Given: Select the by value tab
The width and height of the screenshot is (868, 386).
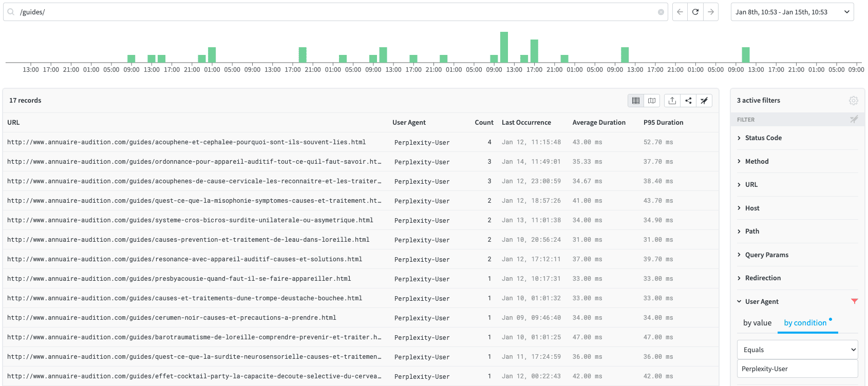Looking at the screenshot, I should coord(757,323).
